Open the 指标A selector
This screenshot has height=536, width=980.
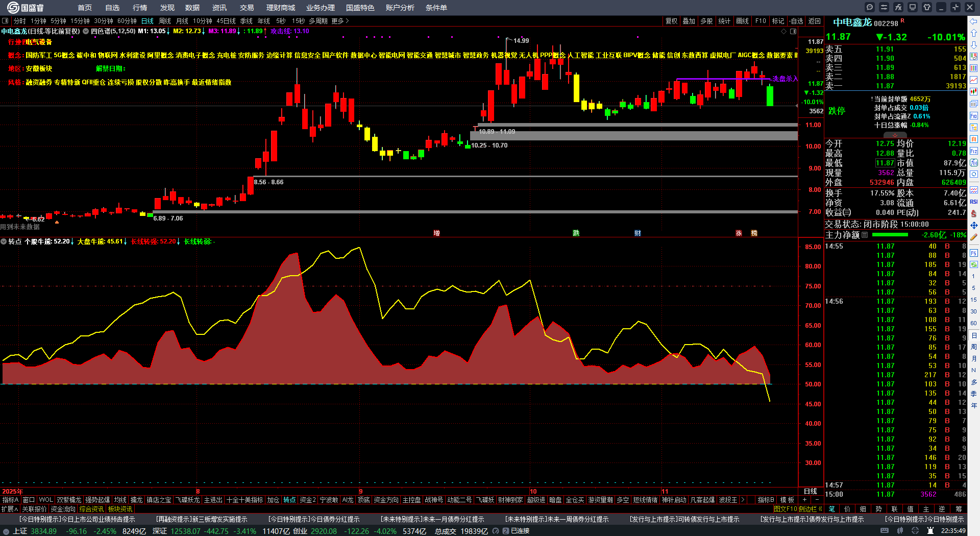pos(10,500)
